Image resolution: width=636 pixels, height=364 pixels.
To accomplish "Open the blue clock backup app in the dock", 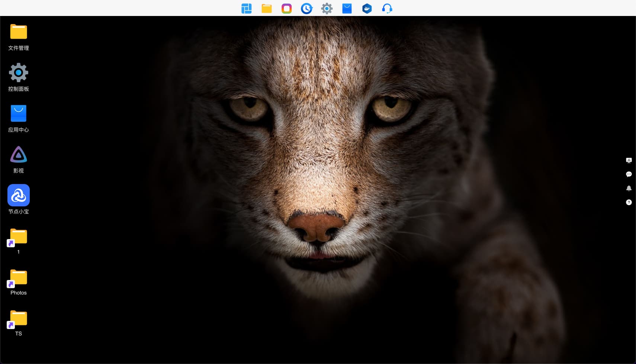I will pos(307,8).
